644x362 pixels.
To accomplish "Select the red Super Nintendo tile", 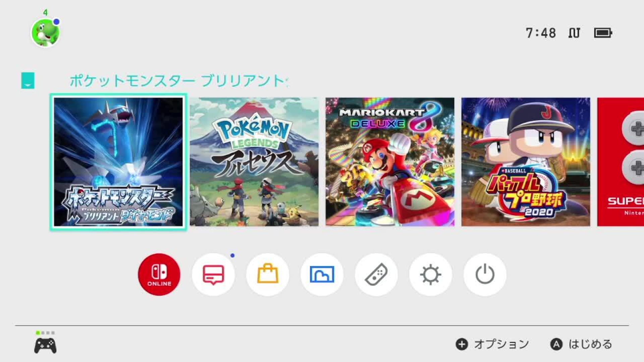I will (621, 162).
